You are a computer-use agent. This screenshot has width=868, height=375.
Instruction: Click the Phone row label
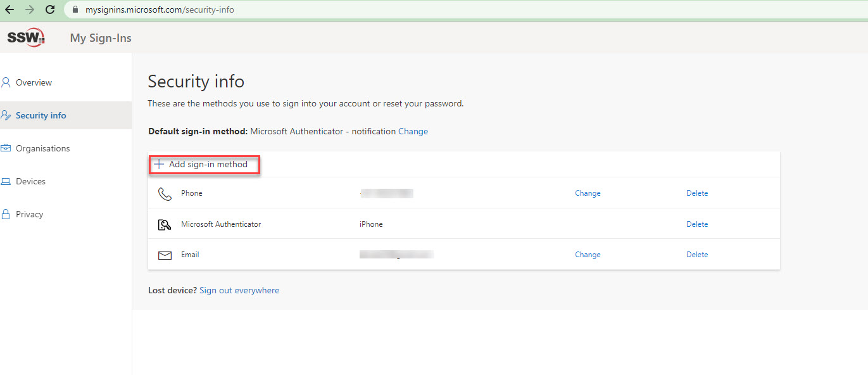(192, 193)
